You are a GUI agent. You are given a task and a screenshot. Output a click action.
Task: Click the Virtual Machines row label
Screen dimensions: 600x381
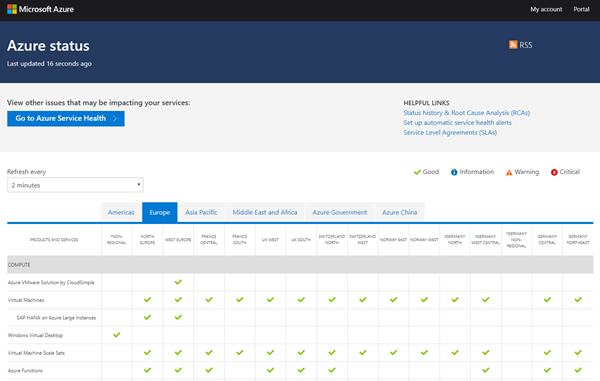tap(26, 300)
